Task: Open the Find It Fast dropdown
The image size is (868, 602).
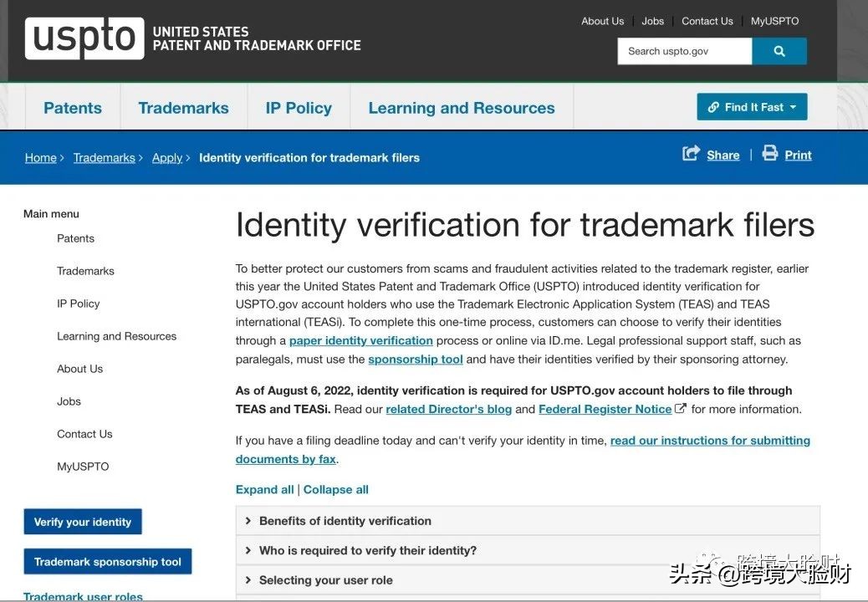Action: (x=751, y=107)
